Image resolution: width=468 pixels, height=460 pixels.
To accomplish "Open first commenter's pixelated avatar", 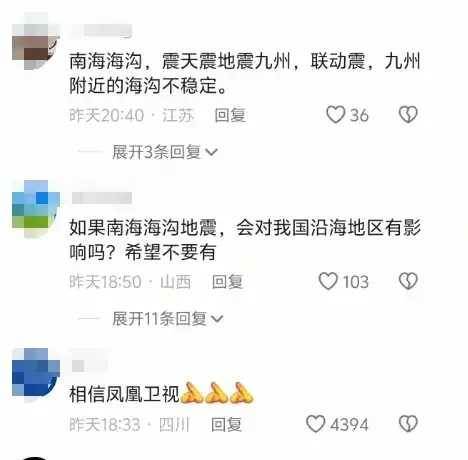I will click(x=36, y=41).
